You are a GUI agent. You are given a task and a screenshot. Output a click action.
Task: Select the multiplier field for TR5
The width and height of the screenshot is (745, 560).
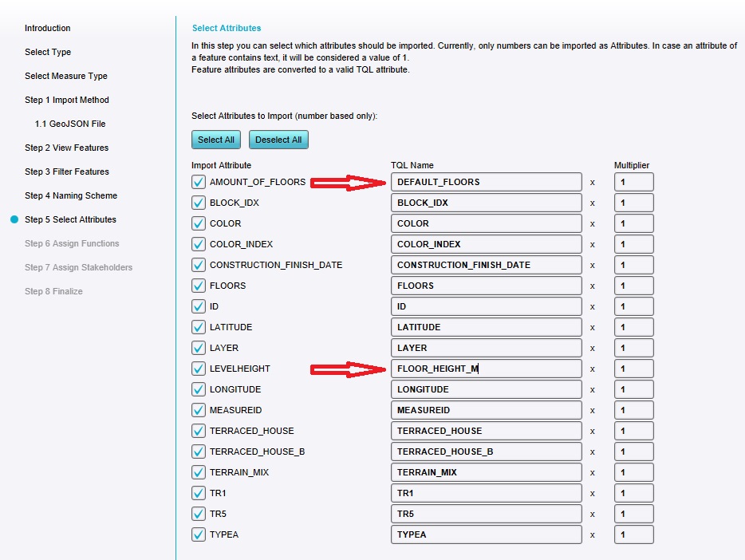pyautogui.click(x=633, y=514)
